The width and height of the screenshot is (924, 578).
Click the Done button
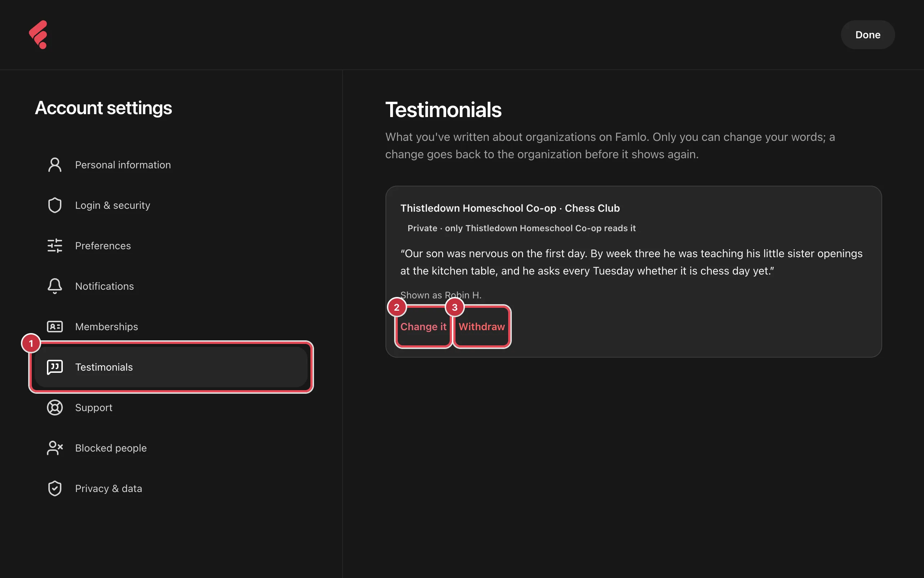click(x=867, y=35)
